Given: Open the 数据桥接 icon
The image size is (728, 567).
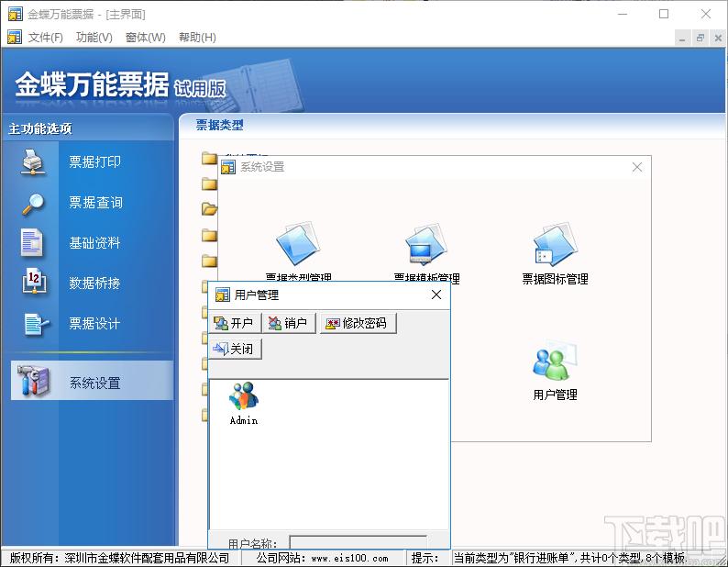Looking at the screenshot, I should [x=34, y=282].
